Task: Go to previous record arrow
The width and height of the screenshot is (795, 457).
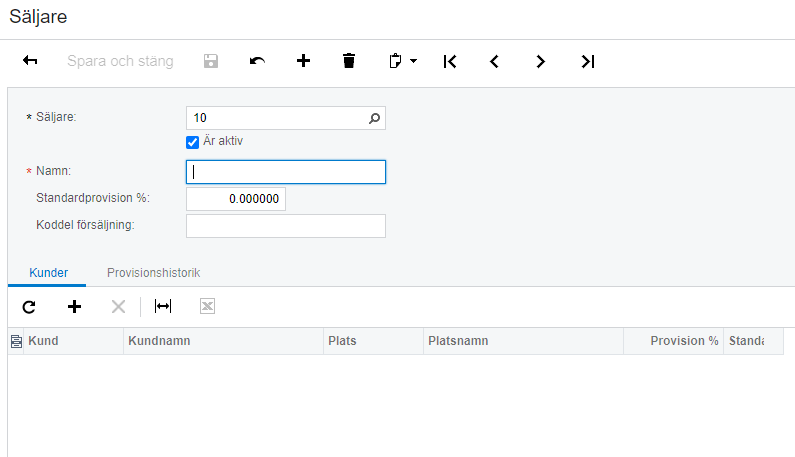Action: click(x=494, y=61)
